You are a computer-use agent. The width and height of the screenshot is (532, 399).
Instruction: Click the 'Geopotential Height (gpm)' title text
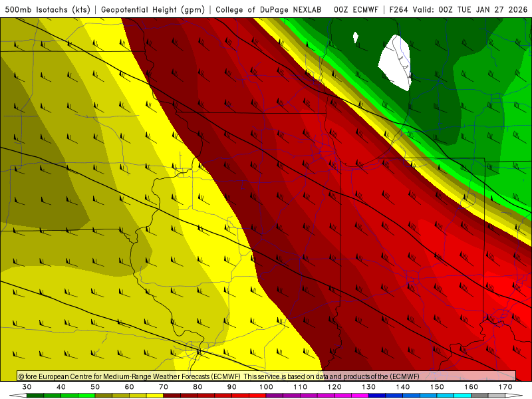coord(153,9)
